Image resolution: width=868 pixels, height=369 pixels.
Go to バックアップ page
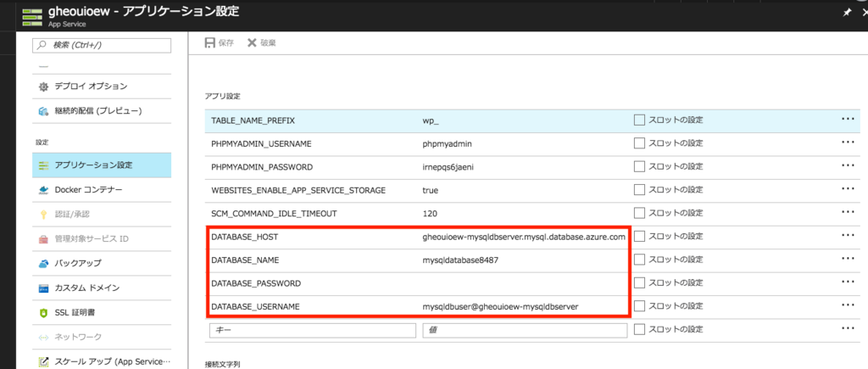[x=102, y=264]
